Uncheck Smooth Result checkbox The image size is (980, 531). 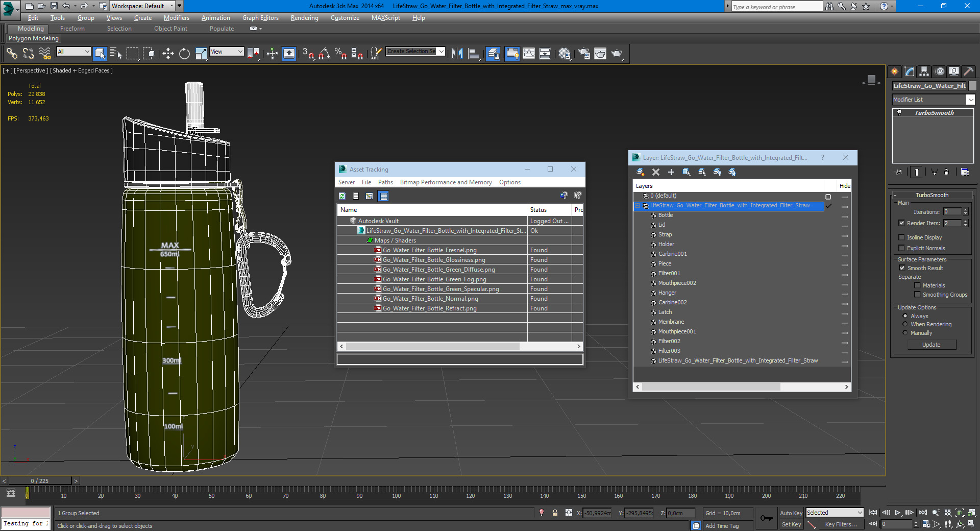click(x=902, y=268)
